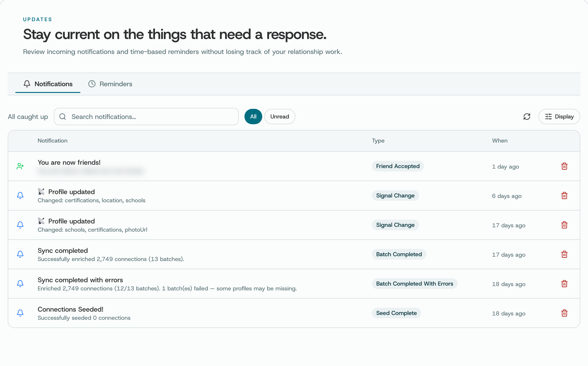Click the satellite icon next to photoUrl Profile updated

tap(41, 221)
